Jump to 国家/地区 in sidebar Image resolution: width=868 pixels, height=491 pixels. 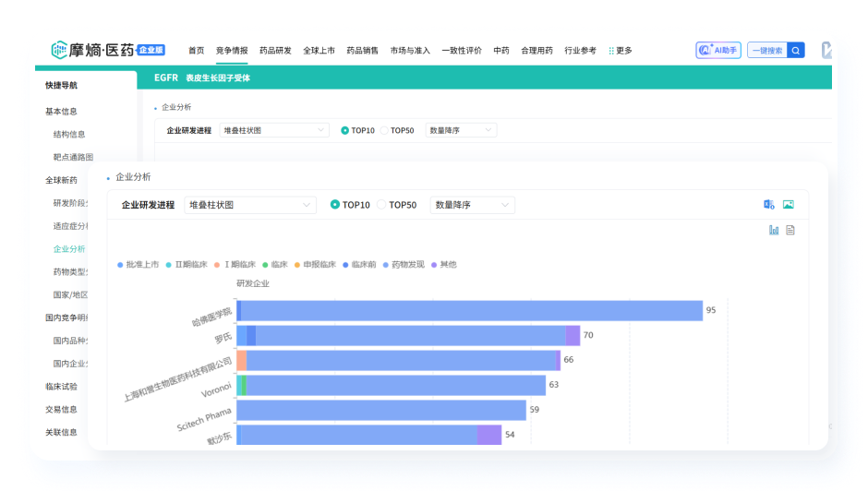(70, 295)
